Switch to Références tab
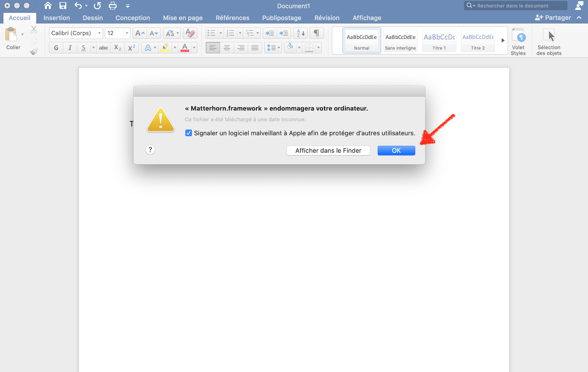 tap(232, 18)
